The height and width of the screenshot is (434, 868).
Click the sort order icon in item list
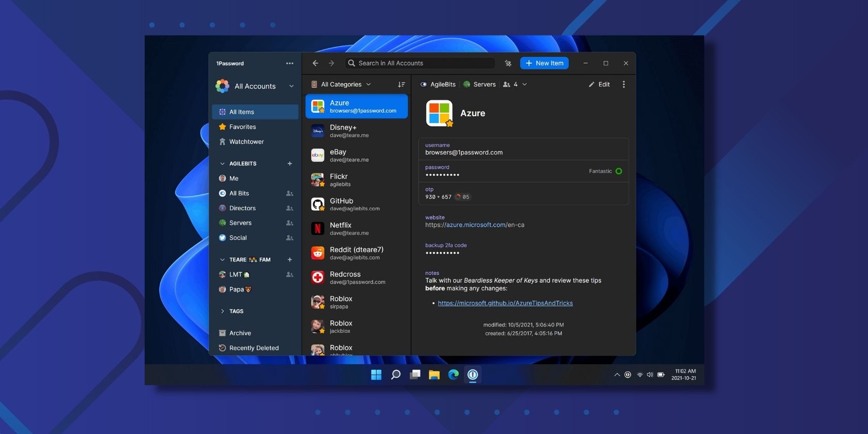[x=401, y=84]
